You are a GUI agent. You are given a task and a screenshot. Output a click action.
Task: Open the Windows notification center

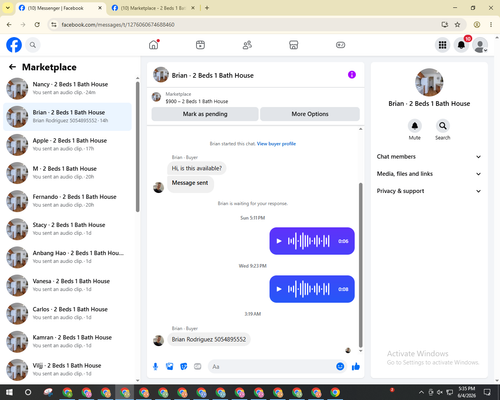[487, 392]
